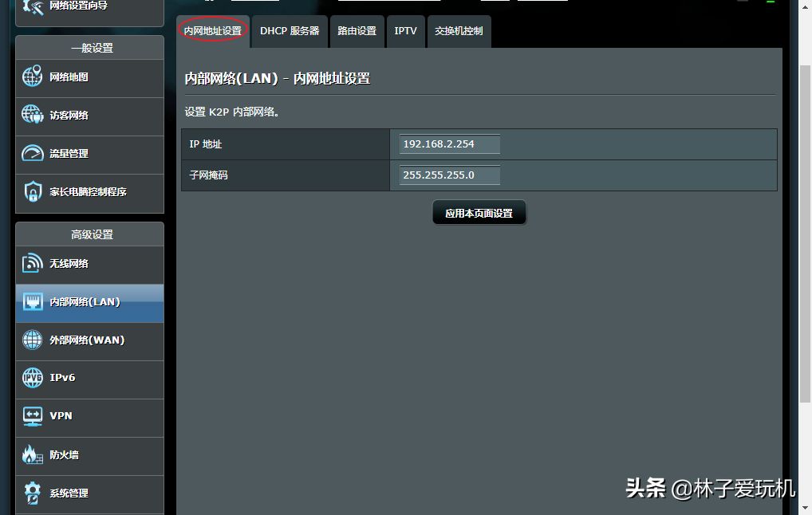Select the 内网地址设置 tab
Viewport: 812px width, 515px height.
click(212, 31)
